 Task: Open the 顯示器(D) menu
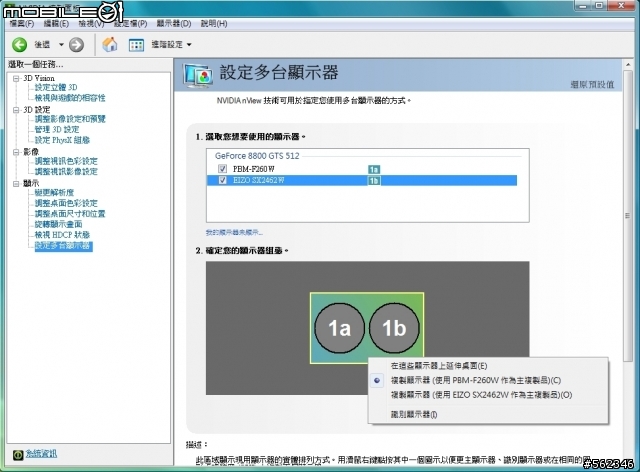click(174, 24)
